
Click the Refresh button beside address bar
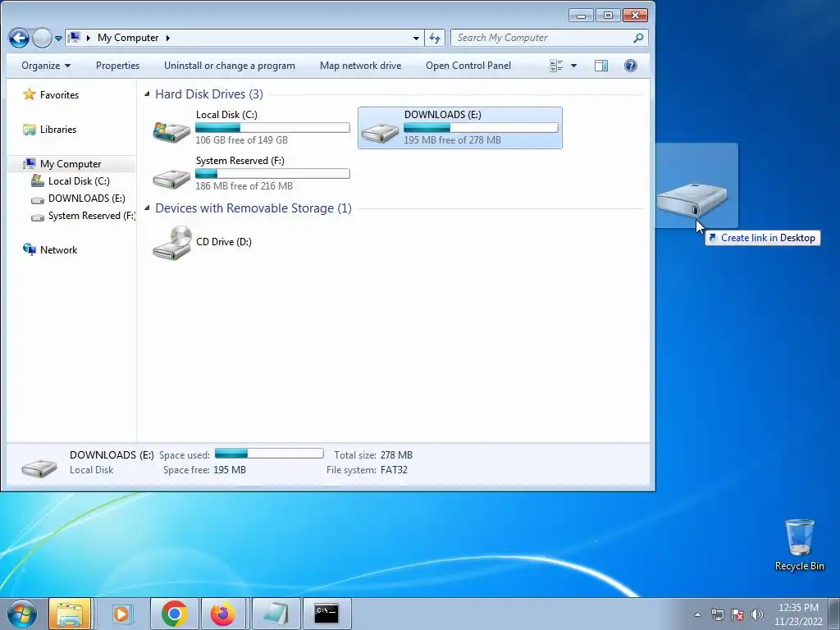(x=435, y=38)
